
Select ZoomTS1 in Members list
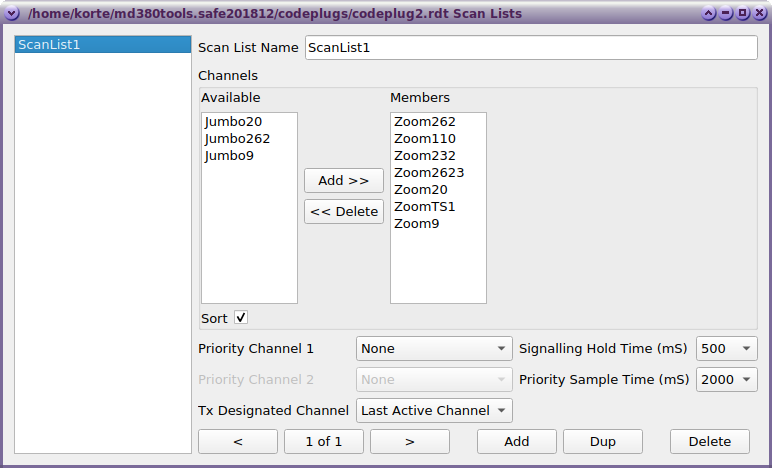425,207
